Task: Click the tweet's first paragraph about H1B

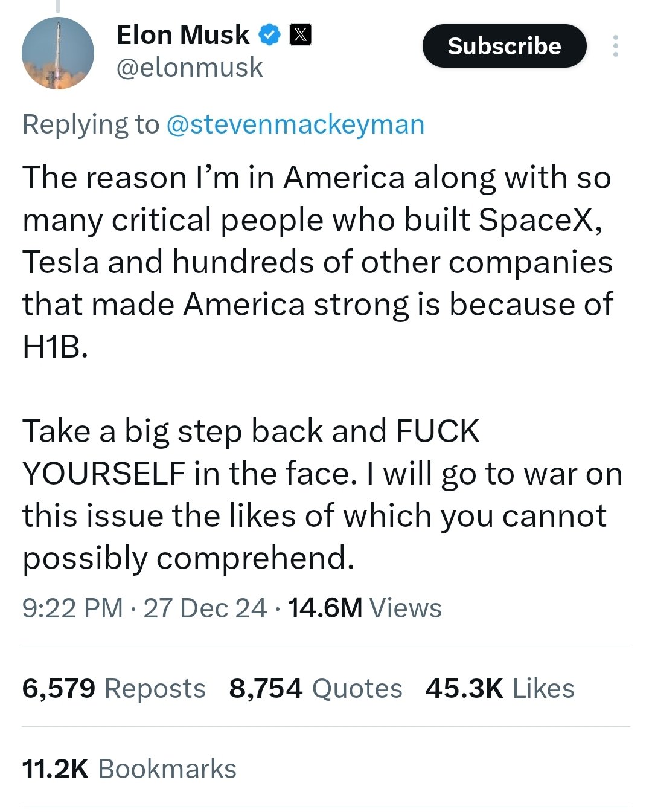Action: [x=317, y=262]
